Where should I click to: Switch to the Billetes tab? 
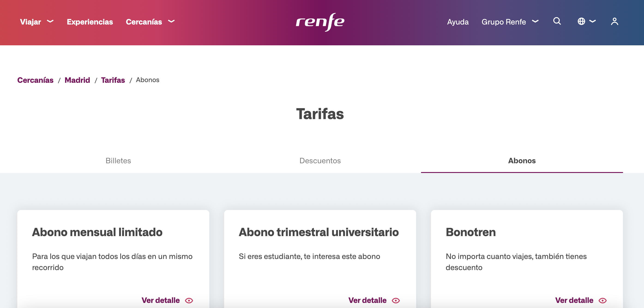coord(118,160)
